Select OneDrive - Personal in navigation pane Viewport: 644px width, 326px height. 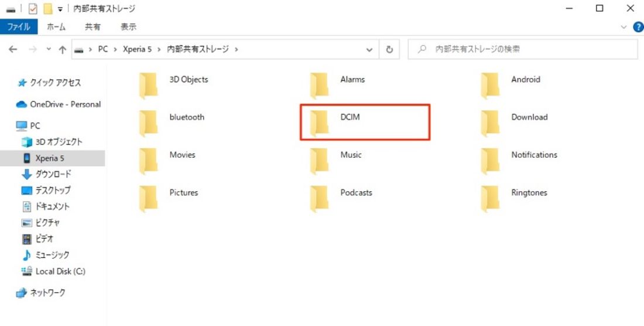point(66,104)
